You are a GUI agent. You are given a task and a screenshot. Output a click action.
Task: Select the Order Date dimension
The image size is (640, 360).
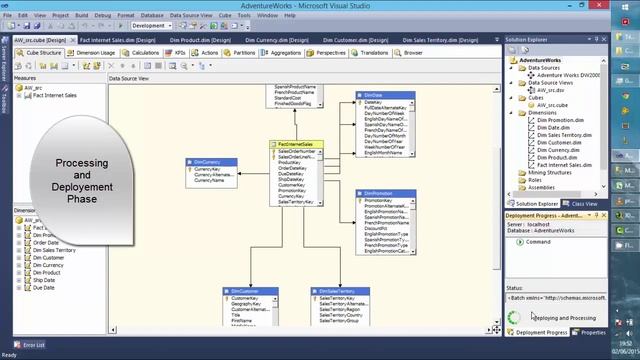46,243
